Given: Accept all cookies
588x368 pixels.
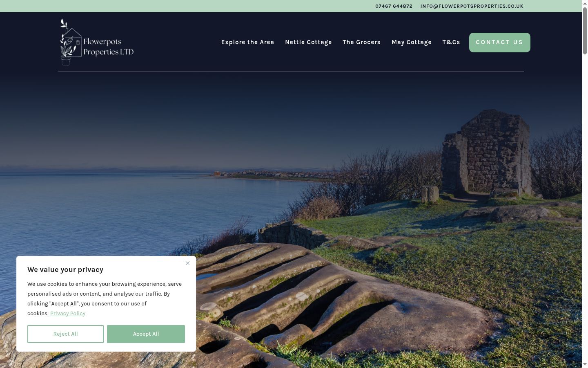Looking at the screenshot, I should point(146,334).
